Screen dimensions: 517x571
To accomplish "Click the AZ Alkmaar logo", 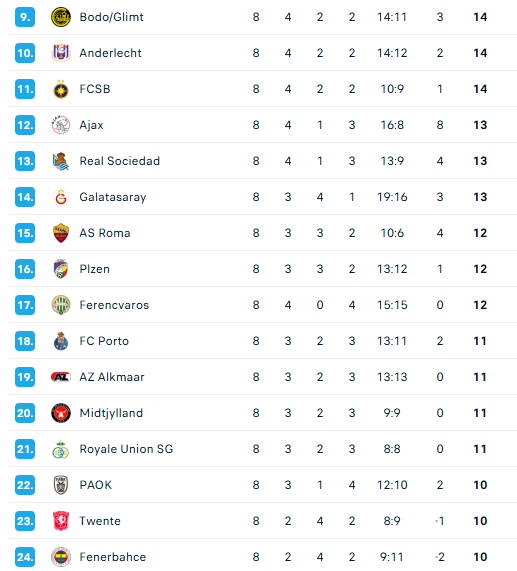I will (x=61, y=377).
